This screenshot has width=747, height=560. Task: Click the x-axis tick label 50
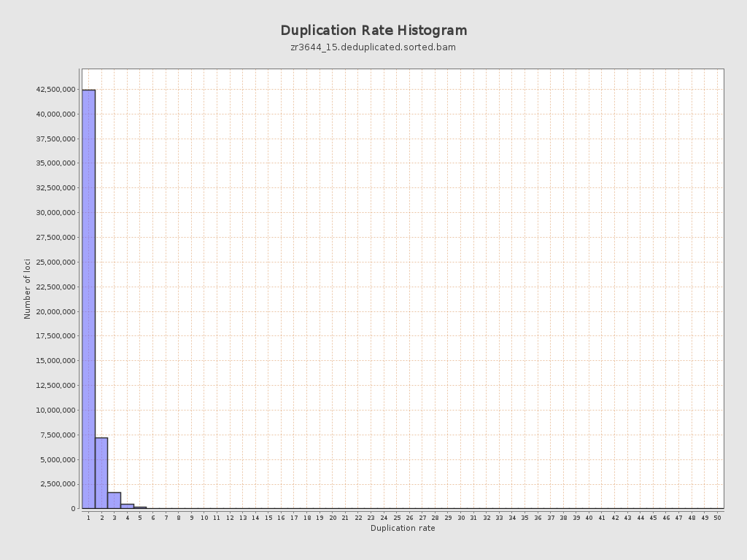point(717,518)
